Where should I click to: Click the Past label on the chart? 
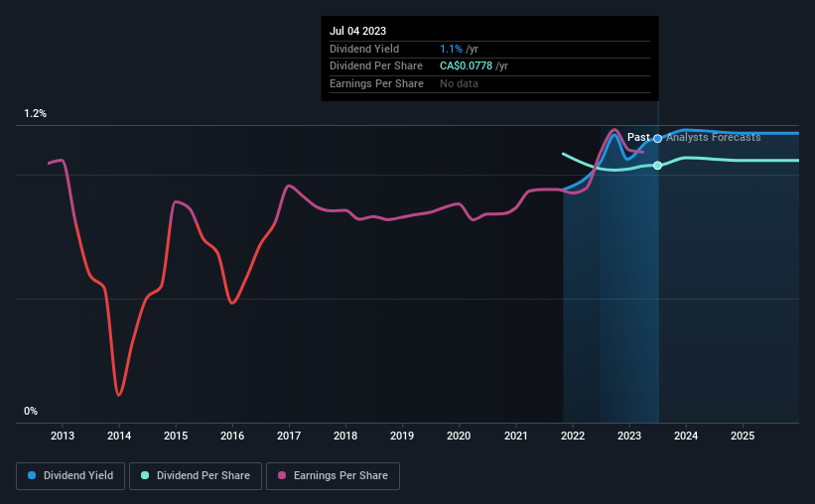[637, 137]
